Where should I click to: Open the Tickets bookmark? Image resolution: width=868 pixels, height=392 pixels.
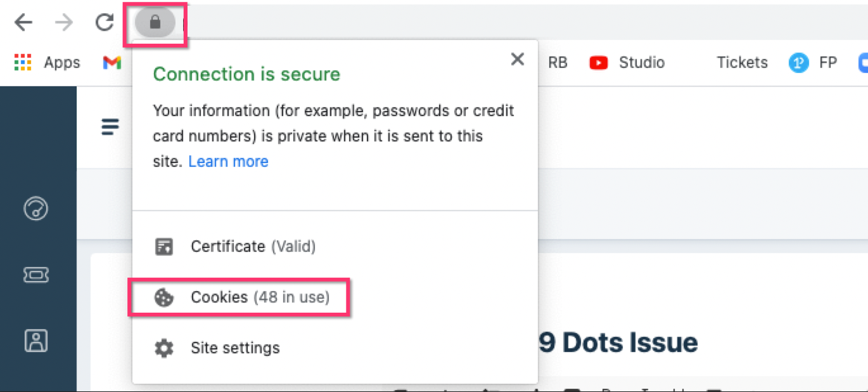pyautogui.click(x=742, y=62)
